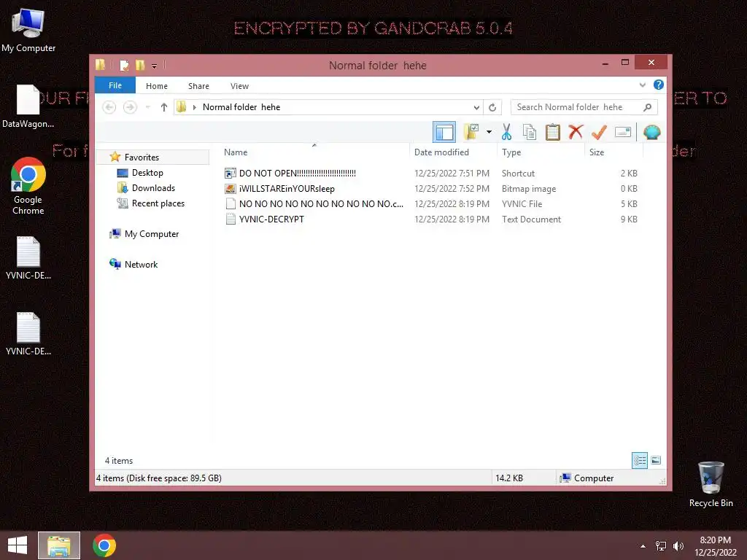
Task: Select the YVNIC-DECRYPT text document
Action: pos(431,219)
